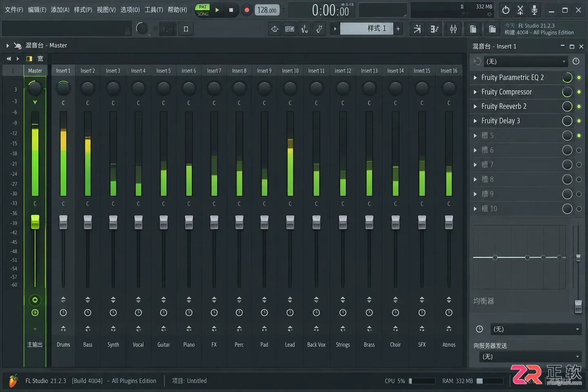This screenshot has height=392, width=588.
Task: Expand the Fruity Reeverb 2 slot
Action: 475,107
